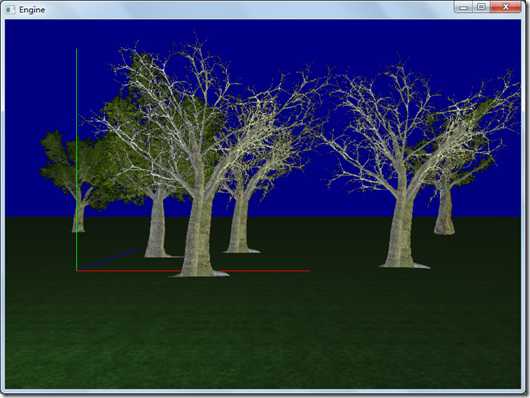Click the "Engine" window title text

32,10
